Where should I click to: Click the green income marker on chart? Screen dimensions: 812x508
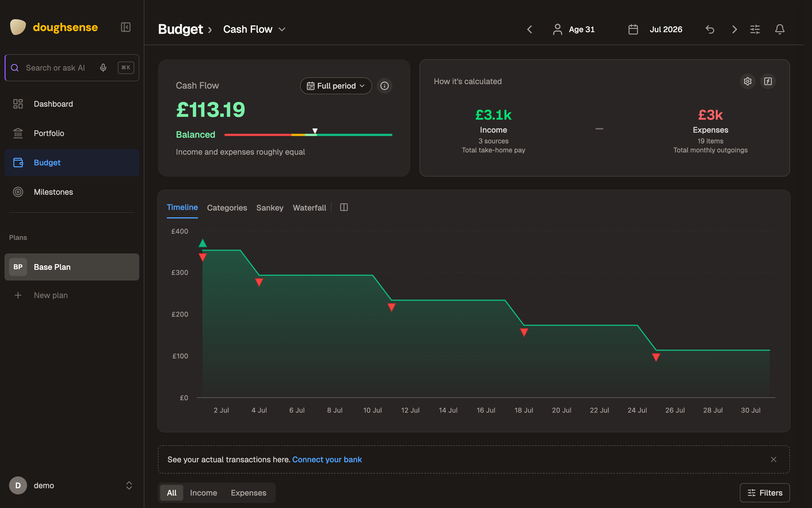click(203, 243)
